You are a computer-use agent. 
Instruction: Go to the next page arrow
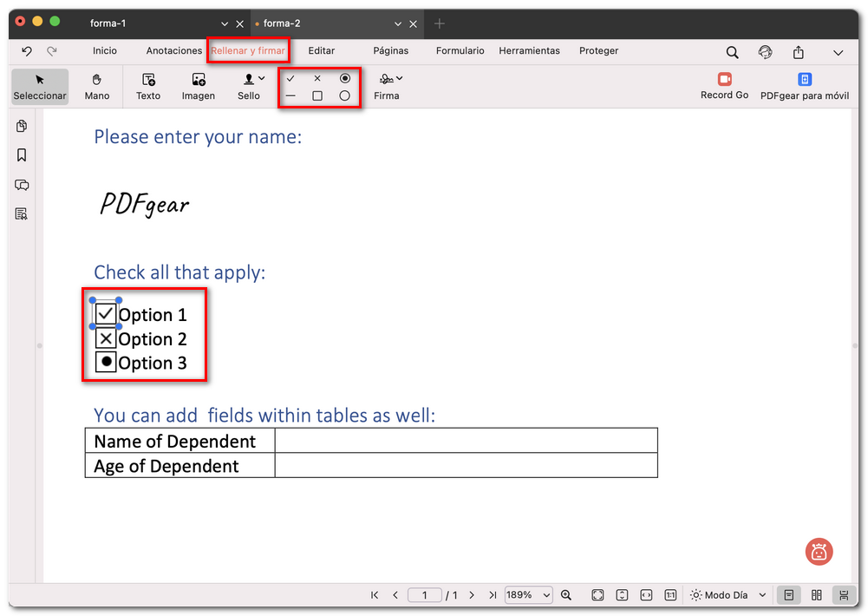[472, 595]
